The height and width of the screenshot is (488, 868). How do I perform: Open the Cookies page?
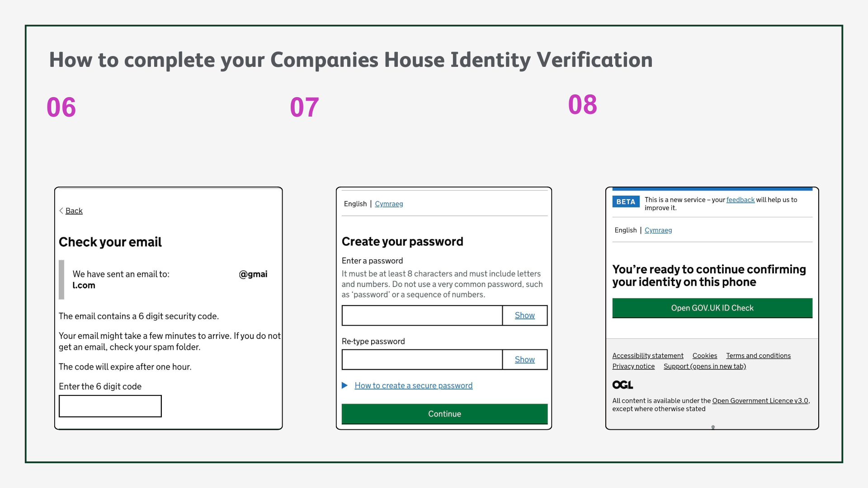pyautogui.click(x=705, y=356)
